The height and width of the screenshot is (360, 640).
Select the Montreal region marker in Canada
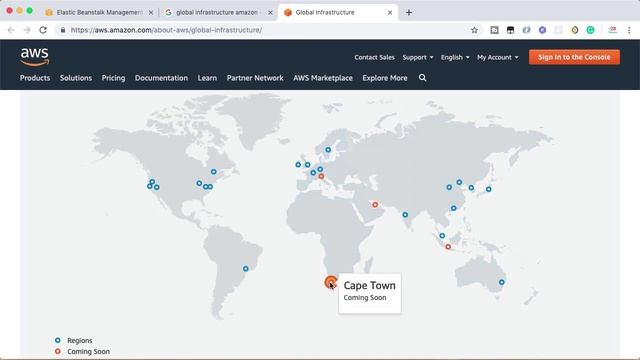pyautogui.click(x=213, y=171)
